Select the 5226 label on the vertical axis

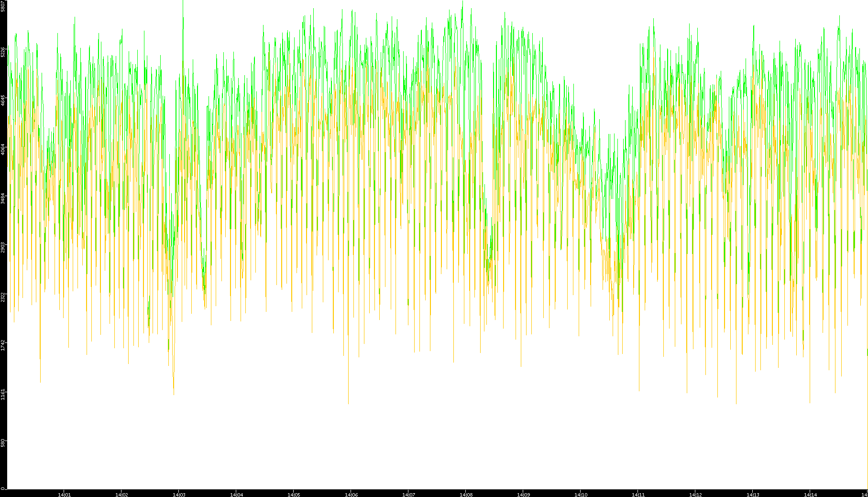pyautogui.click(x=3, y=52)
